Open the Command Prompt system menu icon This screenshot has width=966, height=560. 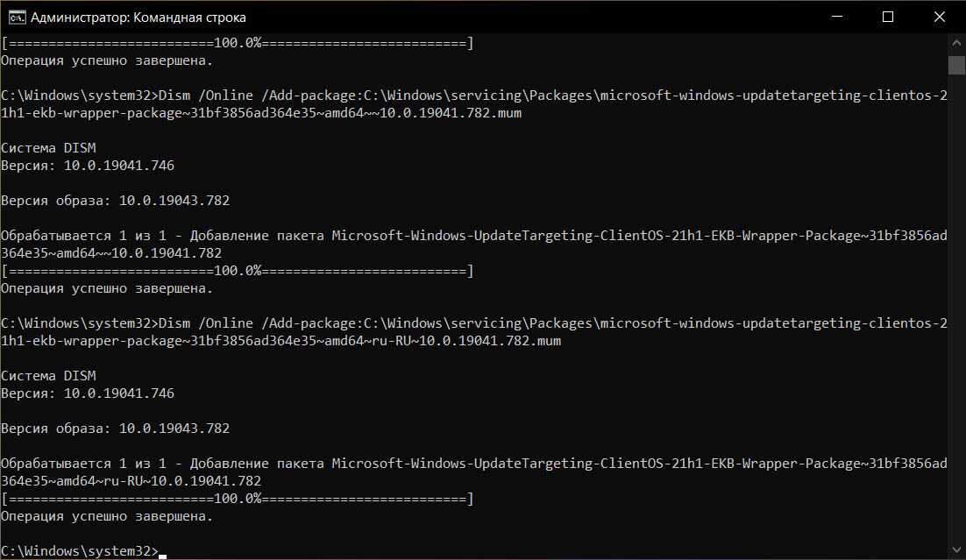(x=17, y=17)
